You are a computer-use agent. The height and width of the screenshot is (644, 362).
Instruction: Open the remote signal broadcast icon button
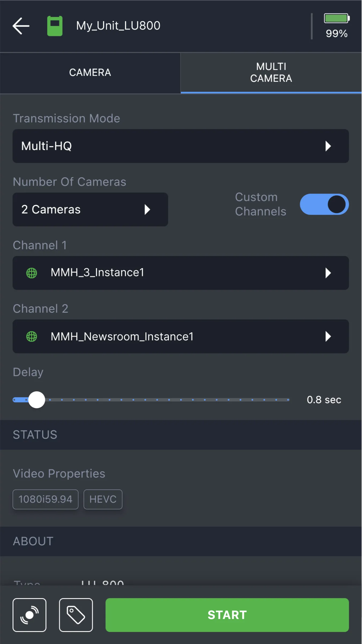coord(29,615)
